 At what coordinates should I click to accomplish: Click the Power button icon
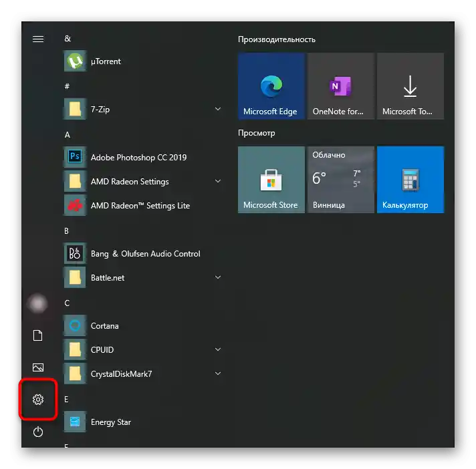pos(38,432)
